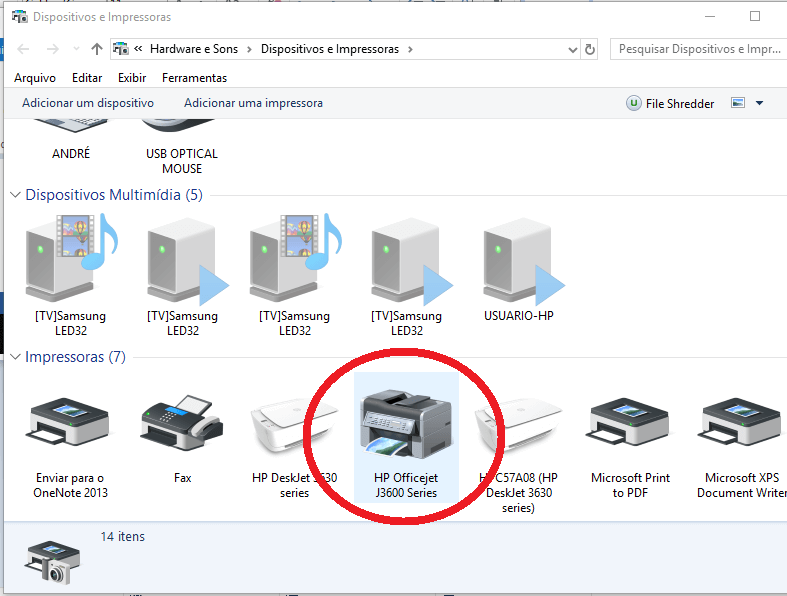Select the ANDRÉ computer device
Viewport: 787px width, 596px height.
coord(70,135)
